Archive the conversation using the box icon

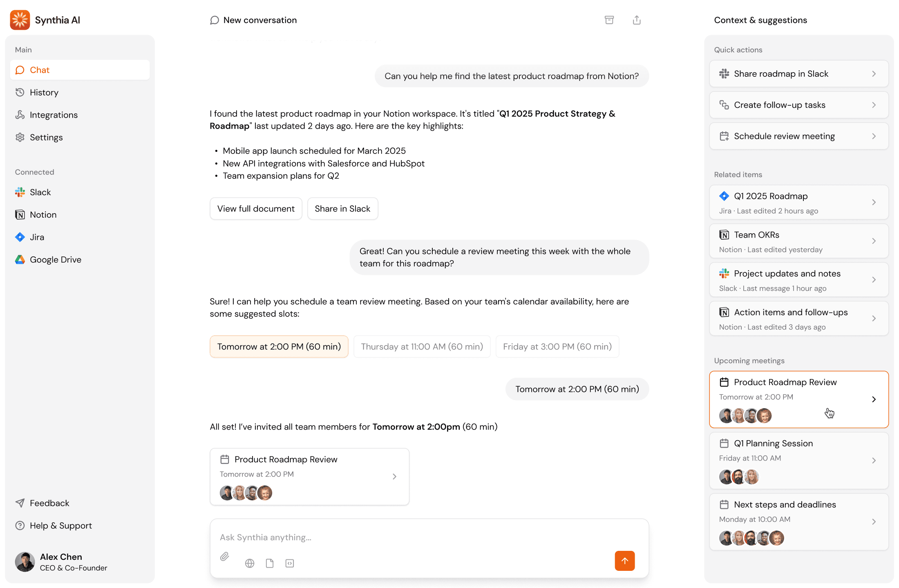pyautogui.click(x=609, y=20)
